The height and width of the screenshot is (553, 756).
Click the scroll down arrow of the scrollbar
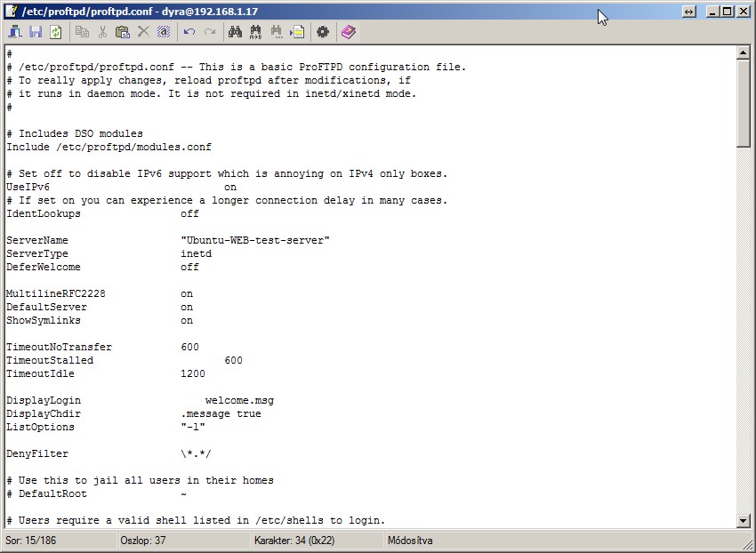click(x=743, y=521)
